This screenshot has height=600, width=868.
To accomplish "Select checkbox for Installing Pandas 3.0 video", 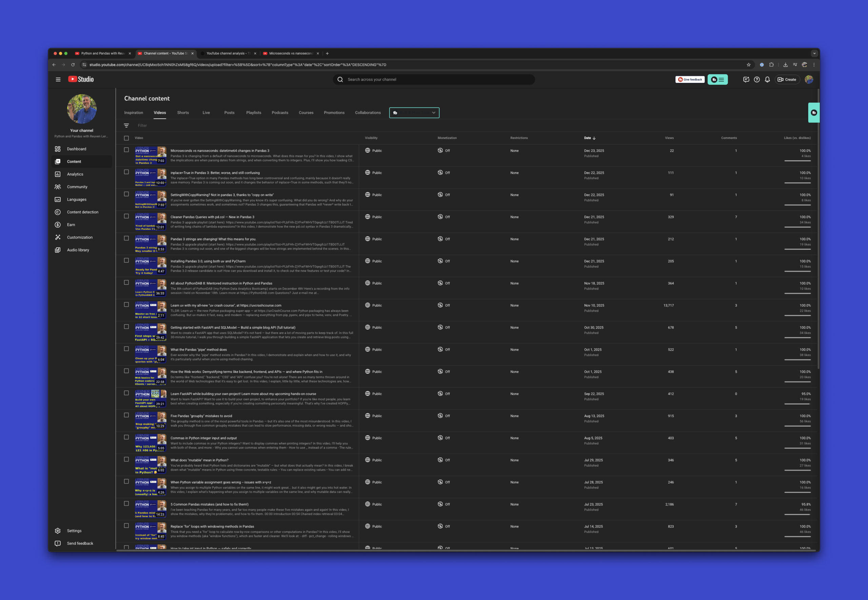I will 126,260.
